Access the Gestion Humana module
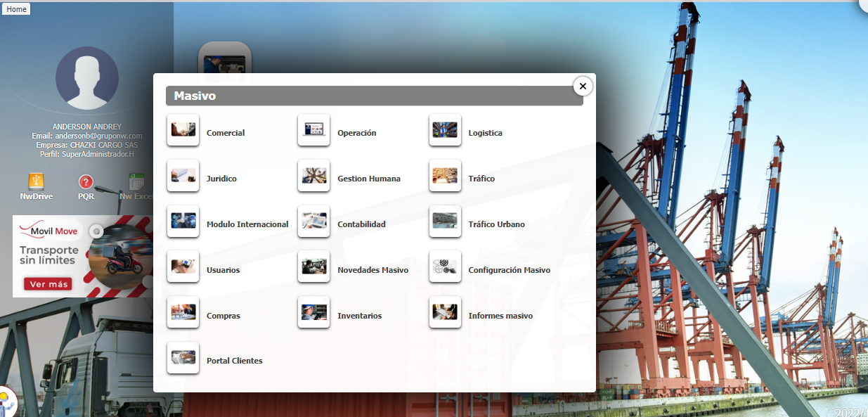Viewport: 868px width, 417px height. (313, 176)
